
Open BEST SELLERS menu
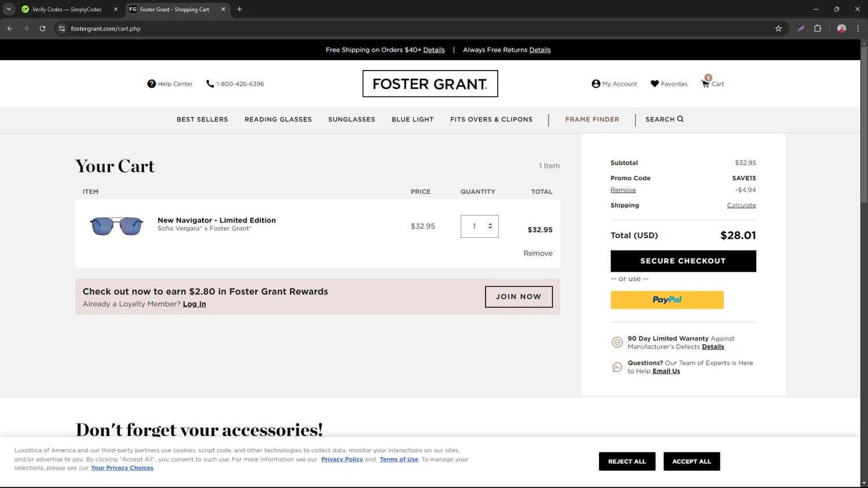click(x=202, y=119)
